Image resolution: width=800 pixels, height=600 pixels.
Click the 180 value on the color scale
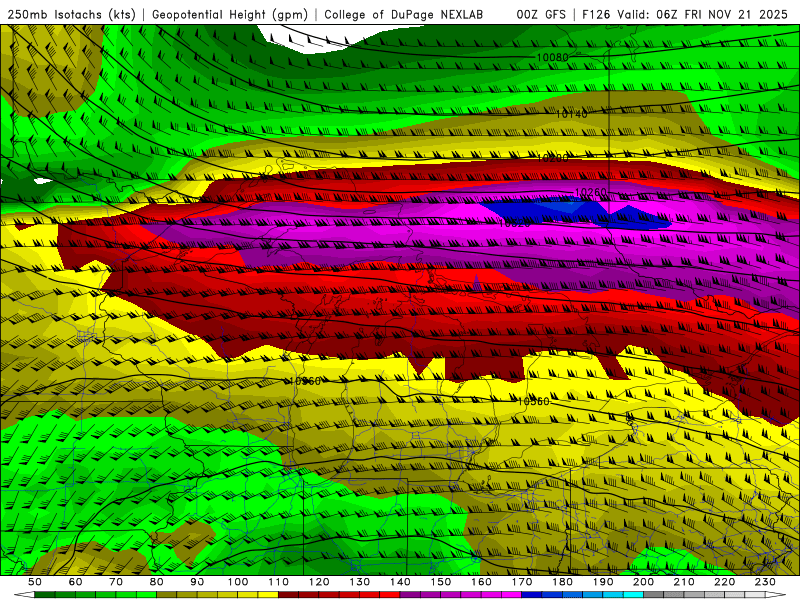[562, 582]
